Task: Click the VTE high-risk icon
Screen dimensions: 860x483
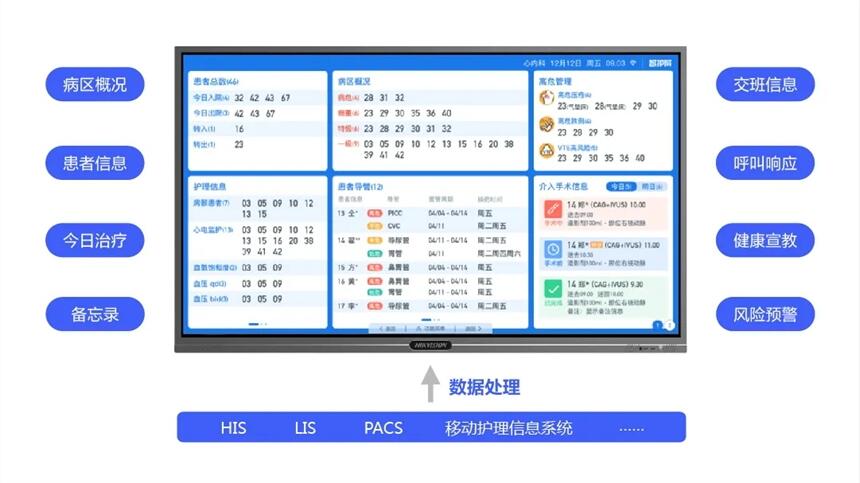Action: coord(547,151)
